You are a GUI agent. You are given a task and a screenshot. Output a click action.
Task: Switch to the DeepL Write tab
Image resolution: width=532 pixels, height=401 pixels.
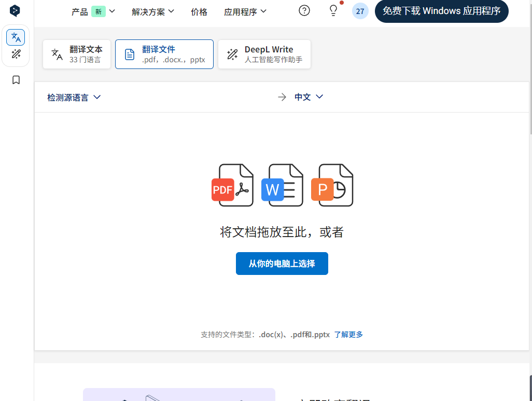point(264,54)
